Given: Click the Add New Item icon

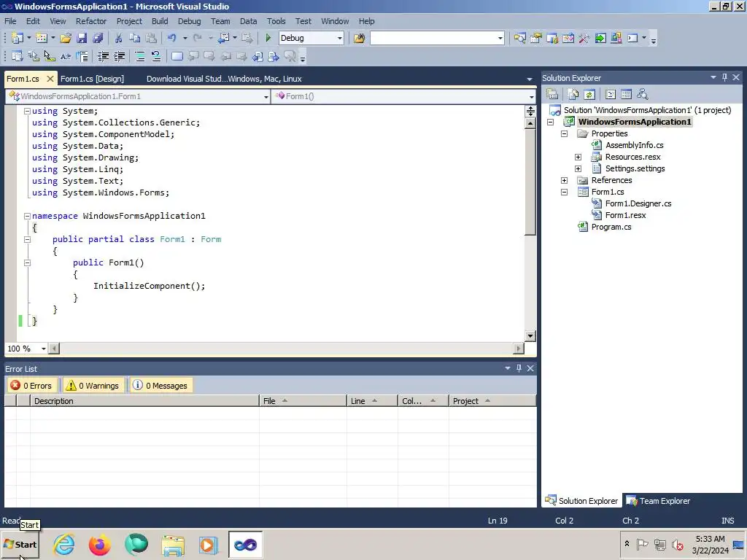Looking at the screenshot, I should [x=42, y=38].
